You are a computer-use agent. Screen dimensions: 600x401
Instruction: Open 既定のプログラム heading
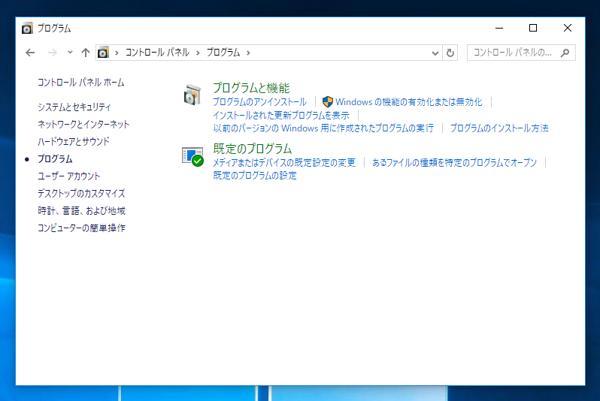tap(253, 148)
